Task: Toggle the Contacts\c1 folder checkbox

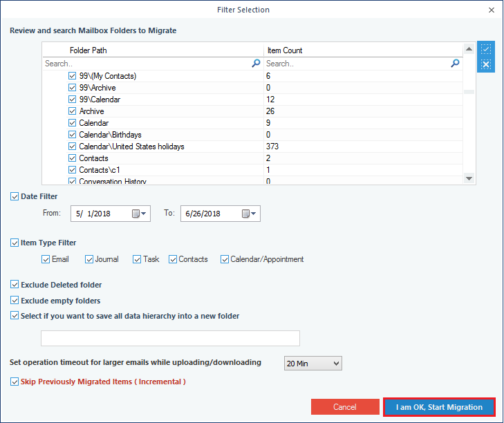Action: pos(72,170)
